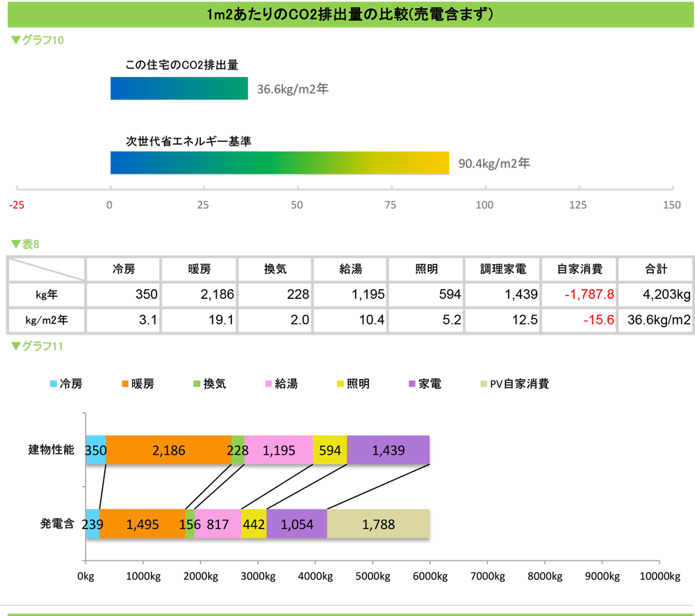The height and width of the screenshot is (616, 695).
Task: Click the 給湯 table column header
Action: click(350, 269)
